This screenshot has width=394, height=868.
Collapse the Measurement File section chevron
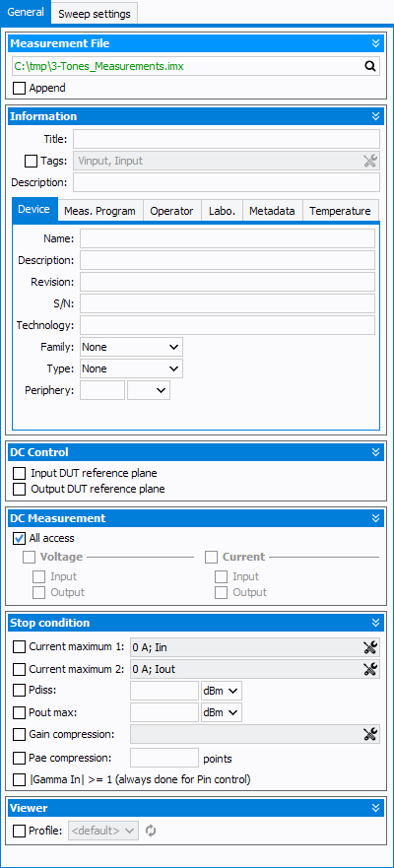[375, 43]
